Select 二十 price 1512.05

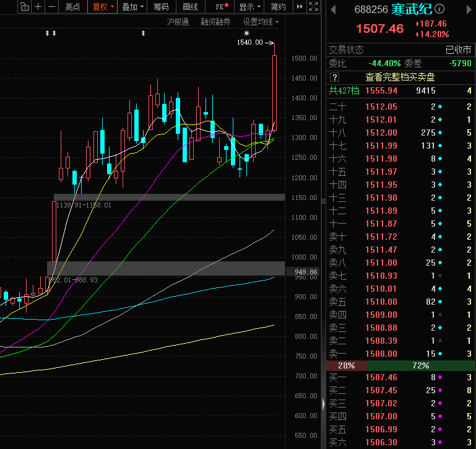point(381,107)
